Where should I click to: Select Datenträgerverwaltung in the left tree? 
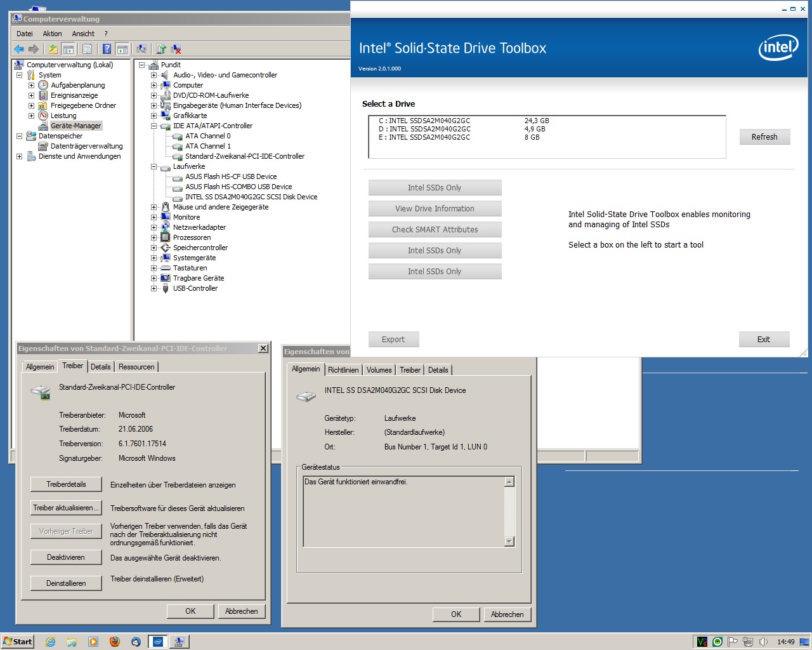tap(86, 146)
